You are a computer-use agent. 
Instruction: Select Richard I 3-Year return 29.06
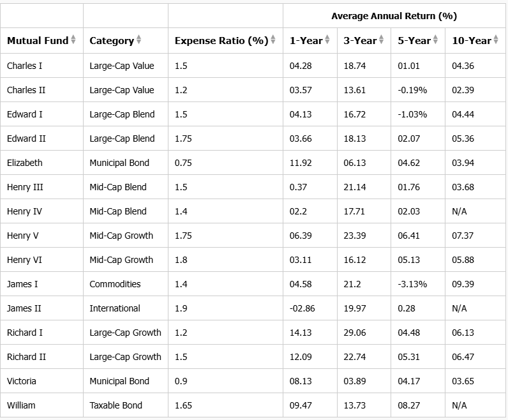354,333
